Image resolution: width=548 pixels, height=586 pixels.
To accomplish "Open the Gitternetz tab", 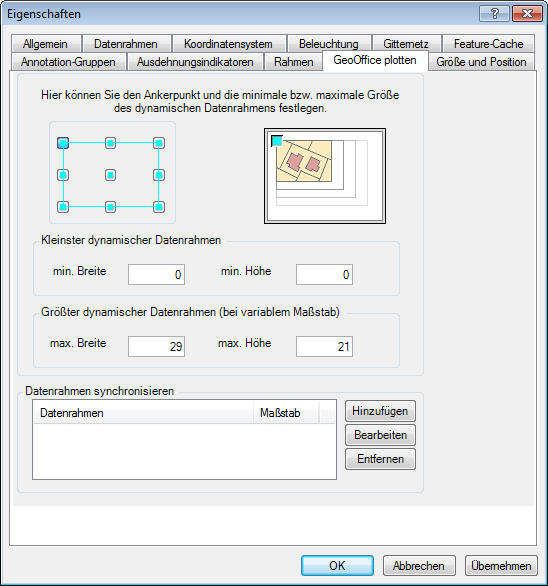I will (x=406, y=44).
